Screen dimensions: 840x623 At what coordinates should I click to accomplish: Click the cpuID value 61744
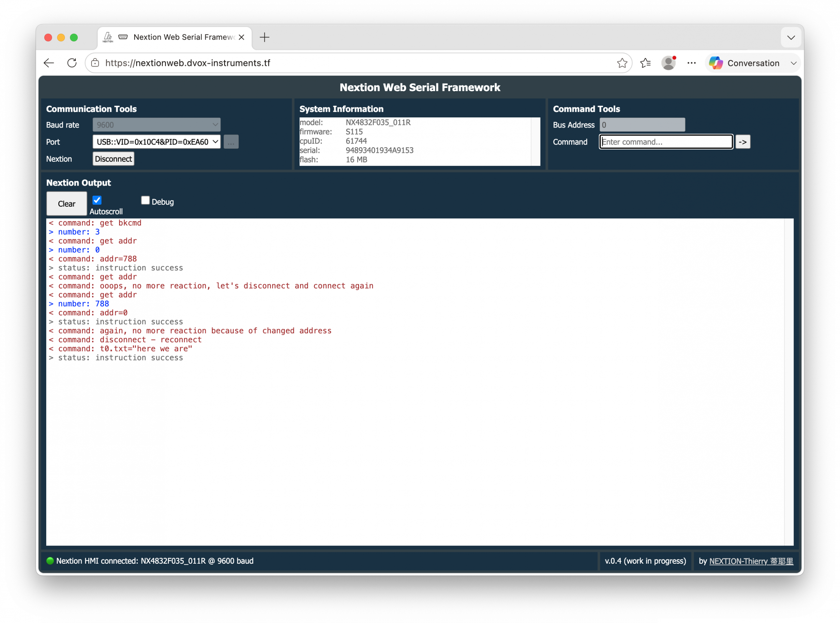point(356,141)
